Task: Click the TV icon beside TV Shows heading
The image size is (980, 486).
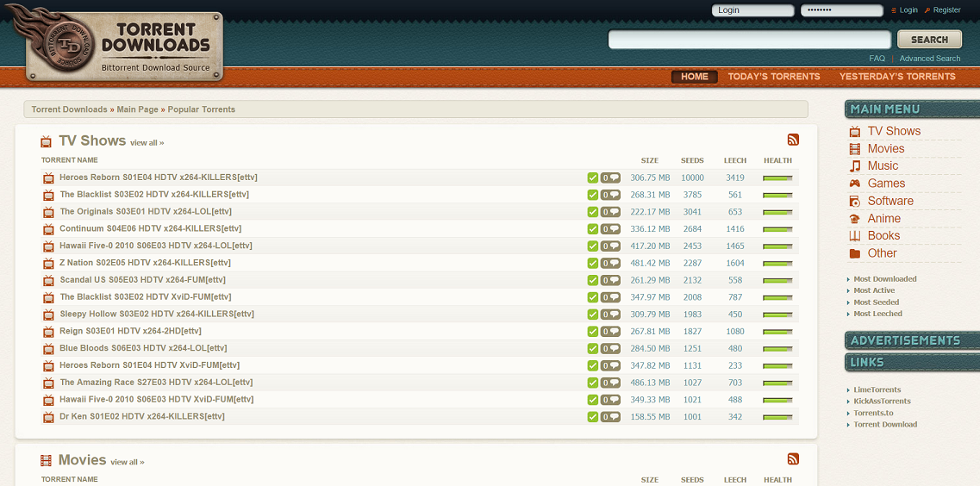Action: click(x=47, y=141)
